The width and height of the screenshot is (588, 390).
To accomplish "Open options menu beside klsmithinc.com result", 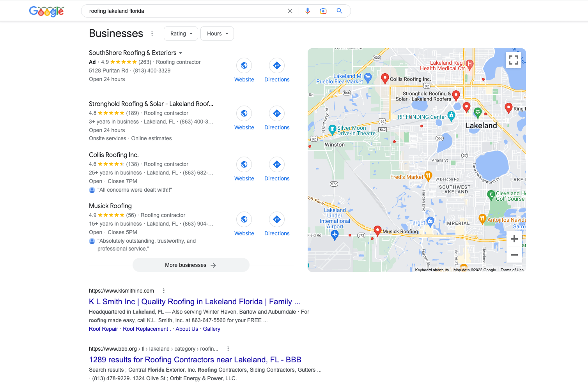I will (164, 291).
